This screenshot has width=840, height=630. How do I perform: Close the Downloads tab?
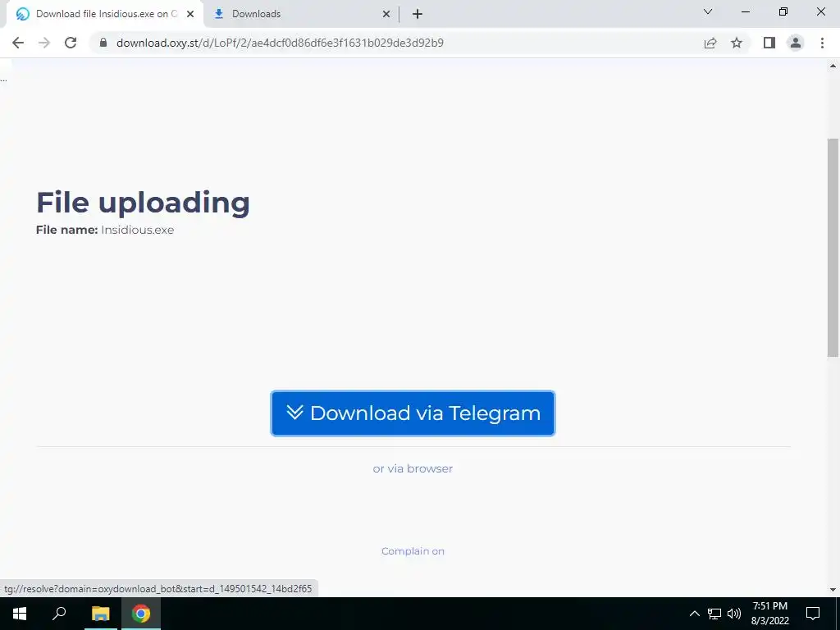(x=386, y=14)
